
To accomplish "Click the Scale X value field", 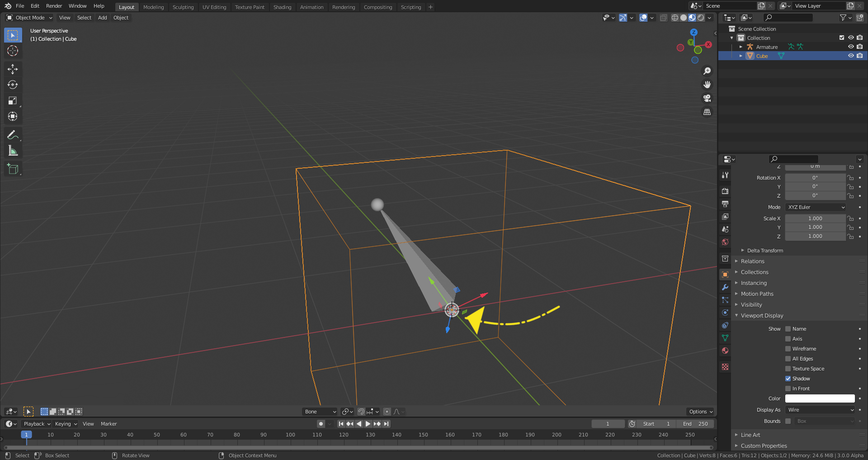I will 816,218.
